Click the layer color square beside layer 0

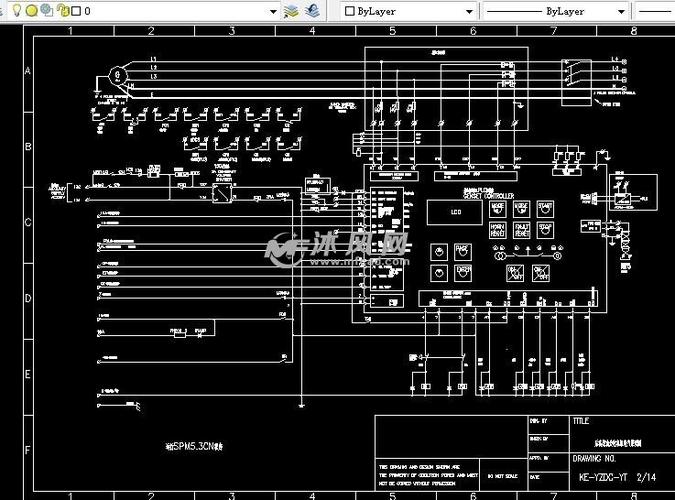(x=77, y=11)
